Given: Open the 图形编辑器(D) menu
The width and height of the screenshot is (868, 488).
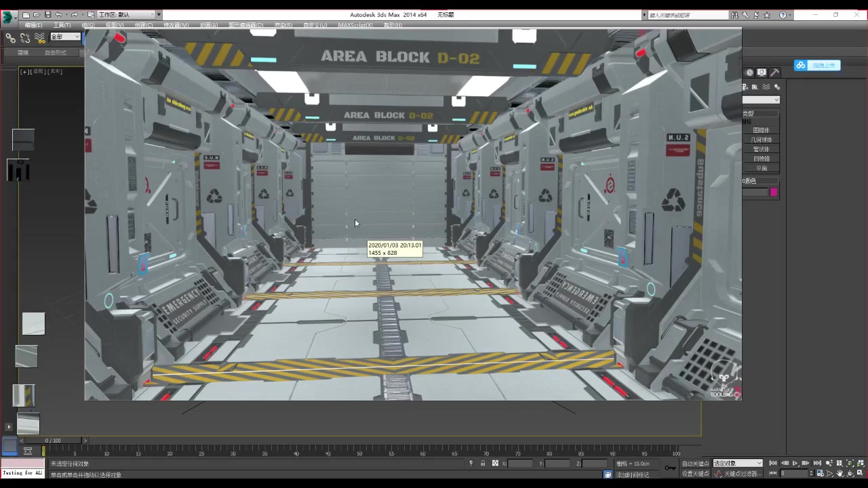Looking at the screenshot, I should 245,25.
